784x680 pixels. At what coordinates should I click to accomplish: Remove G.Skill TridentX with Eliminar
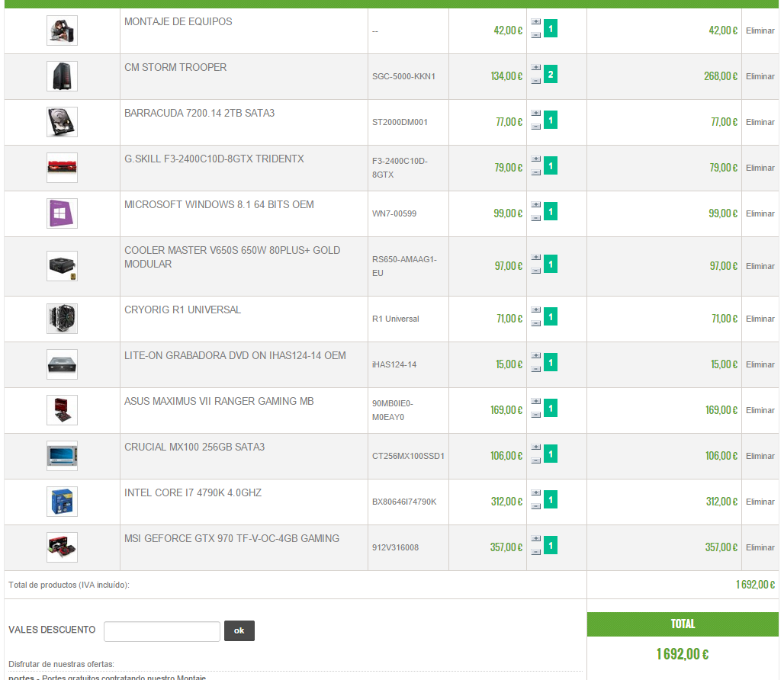(x=760, y=168)
